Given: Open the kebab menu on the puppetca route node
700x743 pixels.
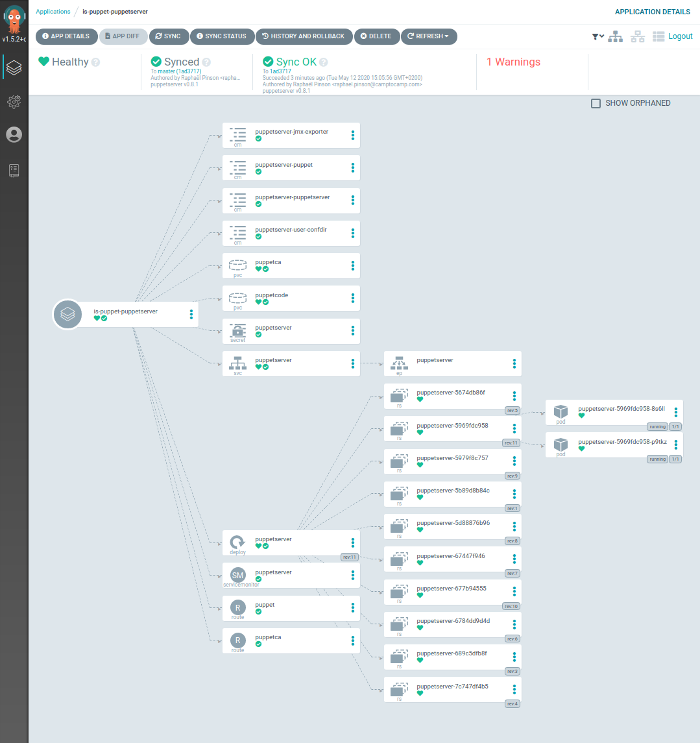Looking at the screenshot, I should click(x=352, y=640).
